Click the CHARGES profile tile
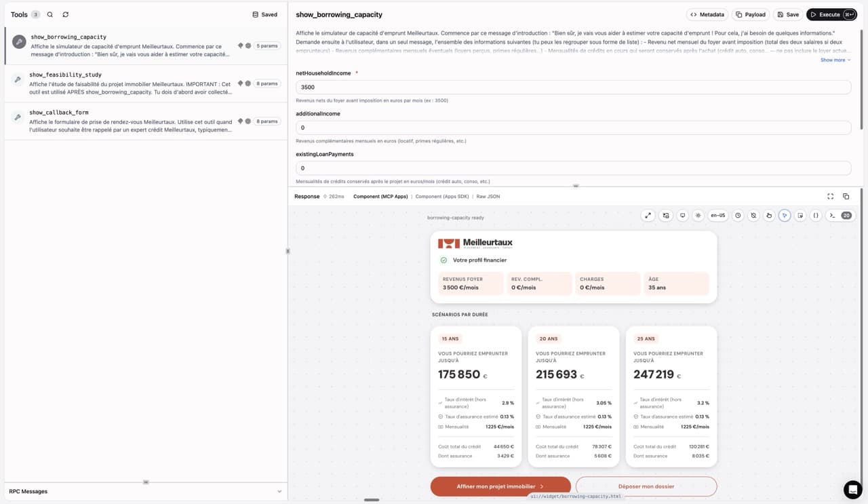The width and height of the screenshot is (868, 504). click(x=608, y=284)
